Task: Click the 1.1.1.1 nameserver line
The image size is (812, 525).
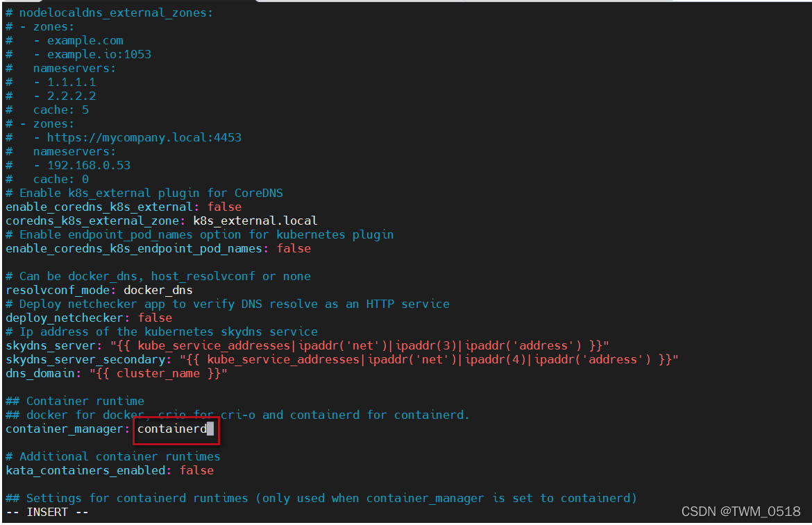Action: point(71,82)
